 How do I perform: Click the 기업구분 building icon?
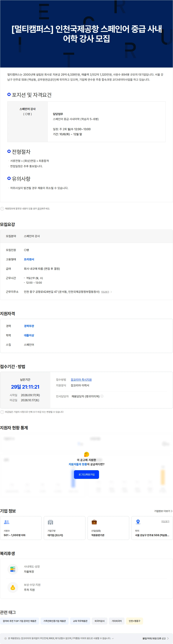click(50, 522)
